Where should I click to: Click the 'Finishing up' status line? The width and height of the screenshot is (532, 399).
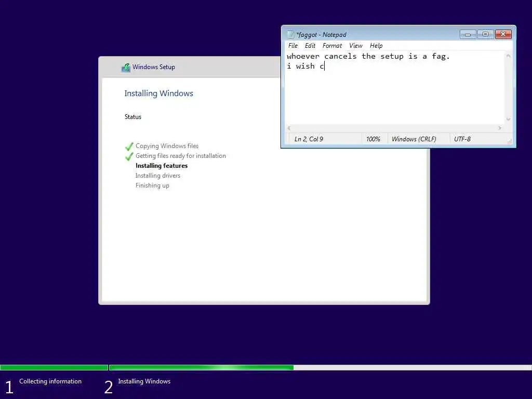point(152,185)
